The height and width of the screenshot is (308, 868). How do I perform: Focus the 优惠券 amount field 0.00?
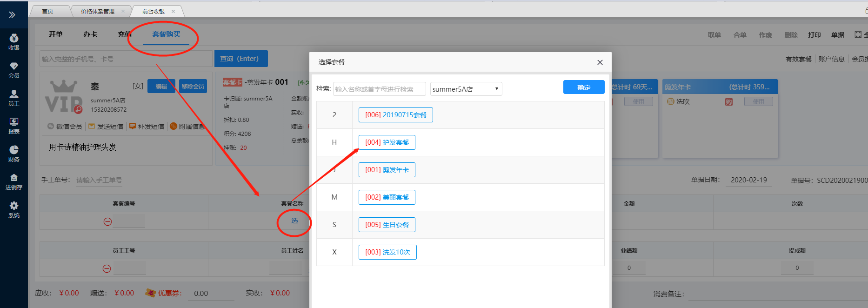coord(212,294)
